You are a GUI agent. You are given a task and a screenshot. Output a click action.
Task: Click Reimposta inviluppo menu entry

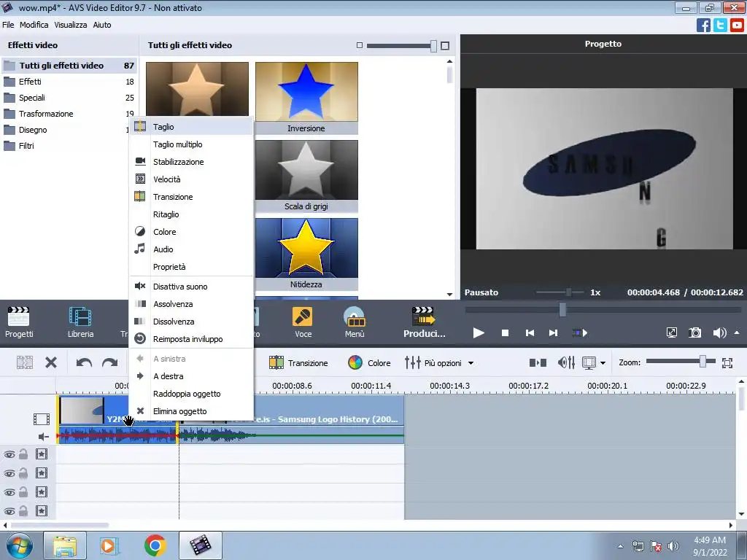[x=191, y=340]
